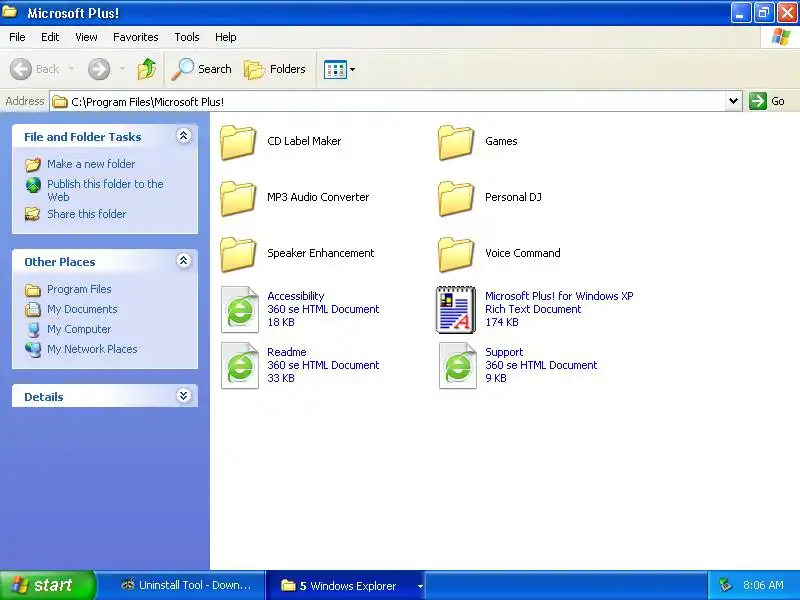800x600 pixels.
Task: Open the View menu
Action: pyautogui.click(x=86, y=37)
